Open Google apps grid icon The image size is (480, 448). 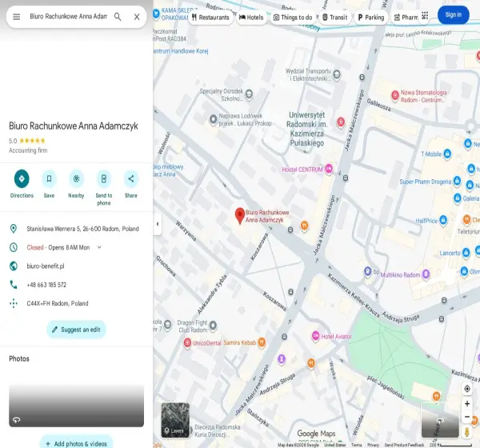pos(425,15)
